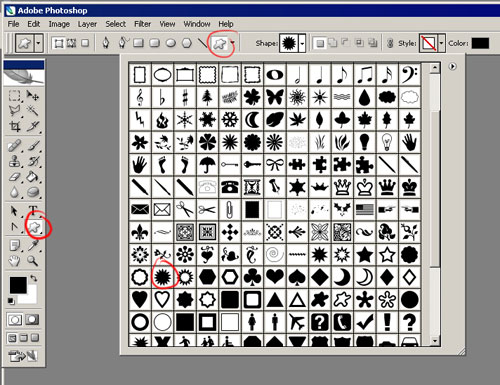Screen dimensions: 500x385
Task: Choose the Zoom magnifier tool
Action: [x=32, y=261]
